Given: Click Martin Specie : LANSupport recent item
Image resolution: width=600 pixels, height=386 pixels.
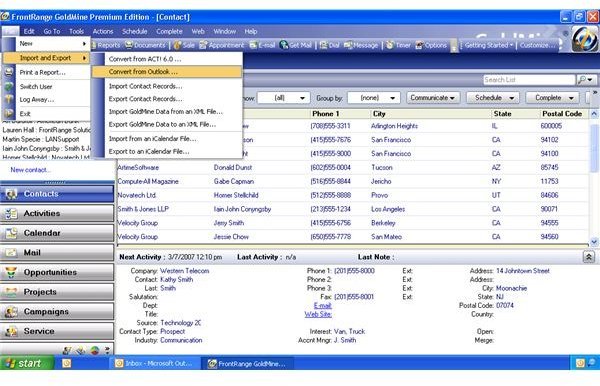Looking at the screenshot, I should coord(41,139).
